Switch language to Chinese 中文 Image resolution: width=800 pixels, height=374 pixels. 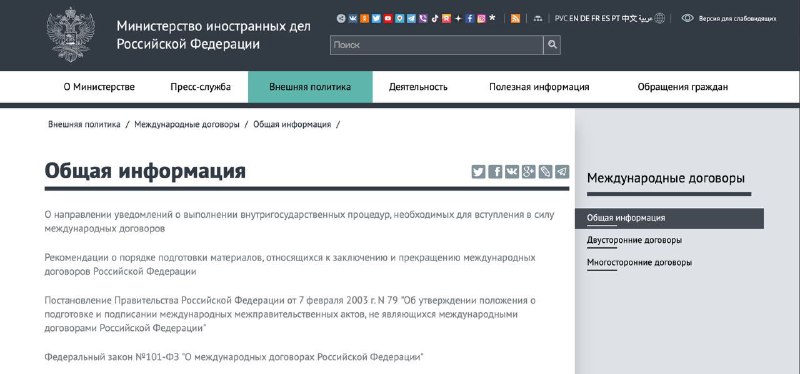click(x=629, y=19)
